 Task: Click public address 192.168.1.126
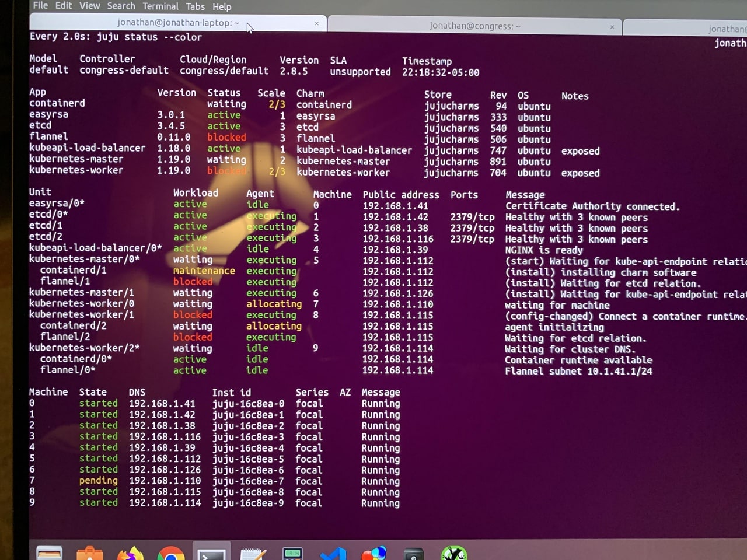[x=398, y=293]
